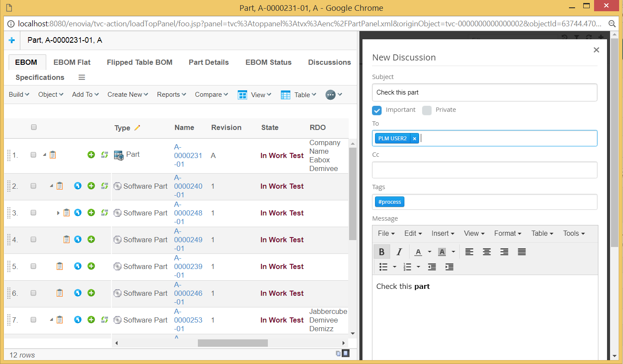Enable the Private checkbox

point(427,110)
